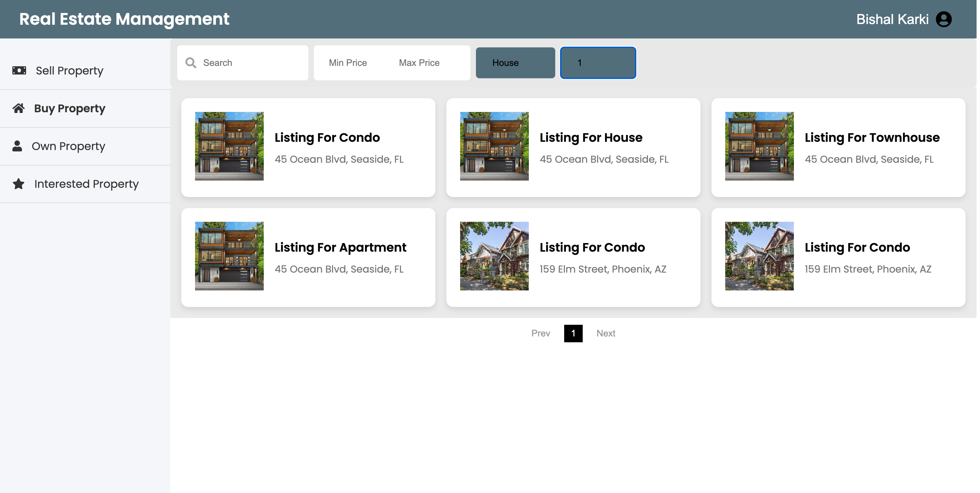Click the Own Property person icon
Image resolution: width=980 pixels, height=493 pixels.
17,146
